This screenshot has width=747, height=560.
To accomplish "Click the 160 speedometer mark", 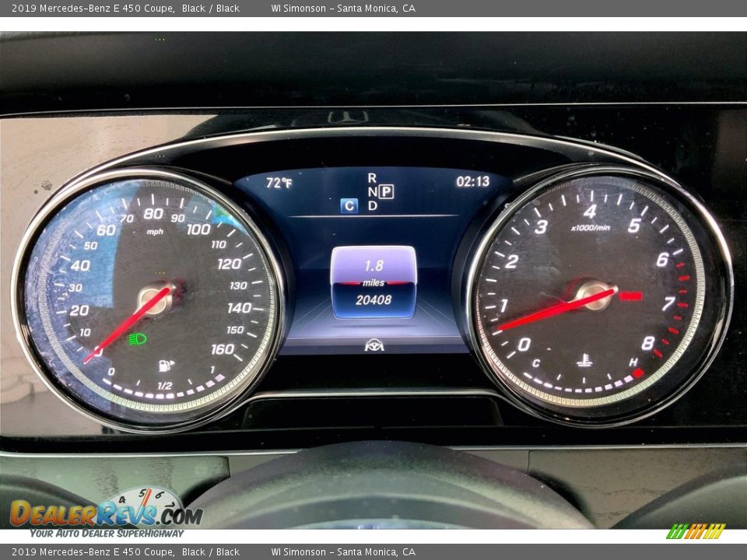I will coord(223,349).
